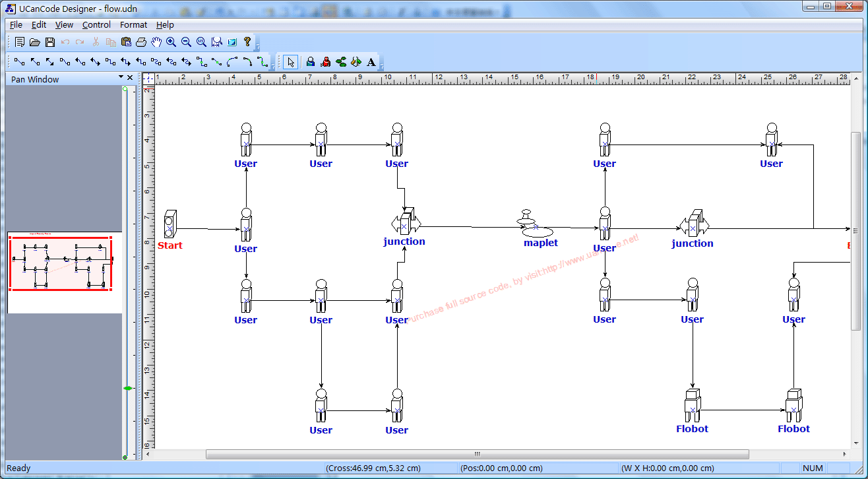Screen dimensions: 868x479
Task: Click the NUM indicator in status bar
Action: (x=813, y=468)
